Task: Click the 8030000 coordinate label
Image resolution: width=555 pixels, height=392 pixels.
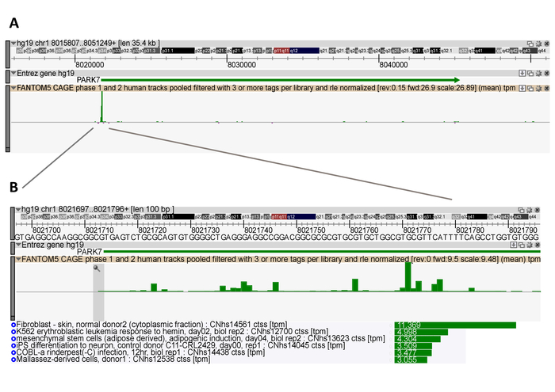Action: click(x=242, y=65)
